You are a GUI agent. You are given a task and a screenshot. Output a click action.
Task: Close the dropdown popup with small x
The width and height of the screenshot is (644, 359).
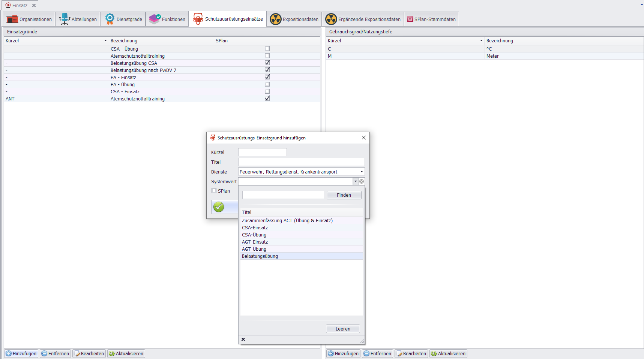point(243,340)
